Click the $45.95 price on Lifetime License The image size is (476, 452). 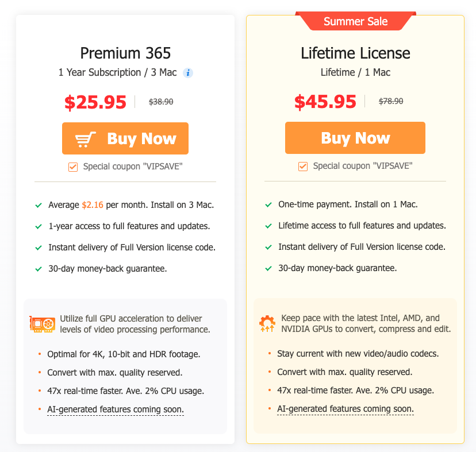(325, 102)
